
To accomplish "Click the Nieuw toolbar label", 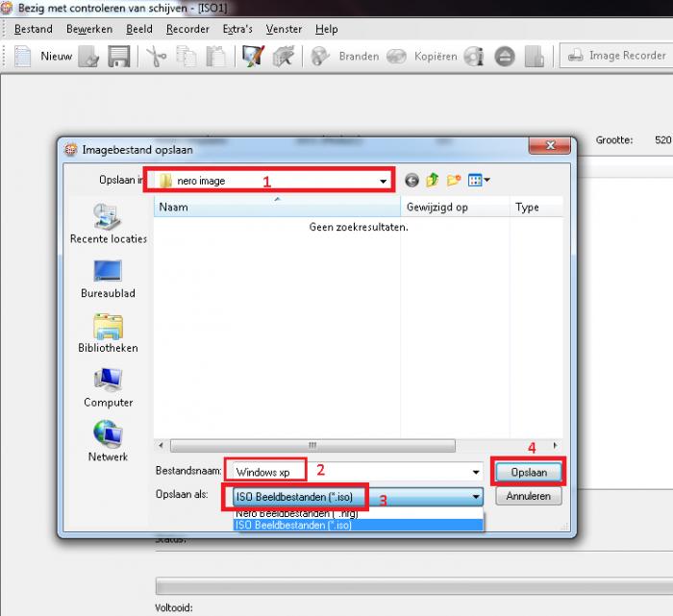I will click(x=56, y=56).
